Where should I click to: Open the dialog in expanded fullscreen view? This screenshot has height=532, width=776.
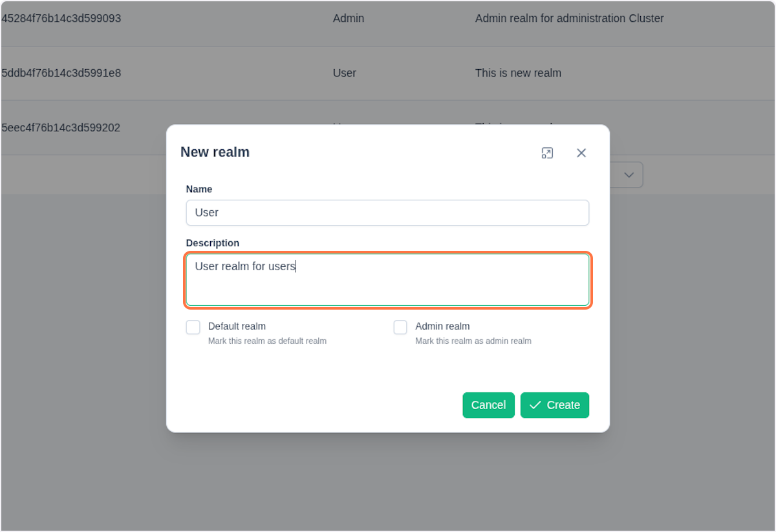(x=547, y=153)
